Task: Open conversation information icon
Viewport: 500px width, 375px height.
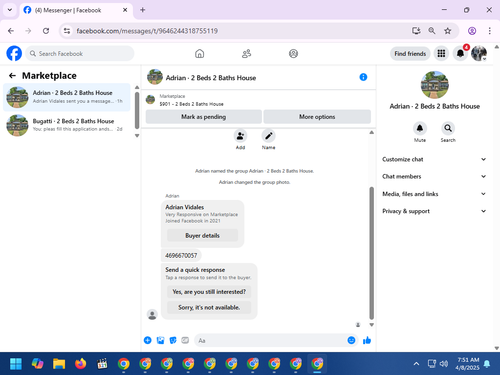Action: 363,77
